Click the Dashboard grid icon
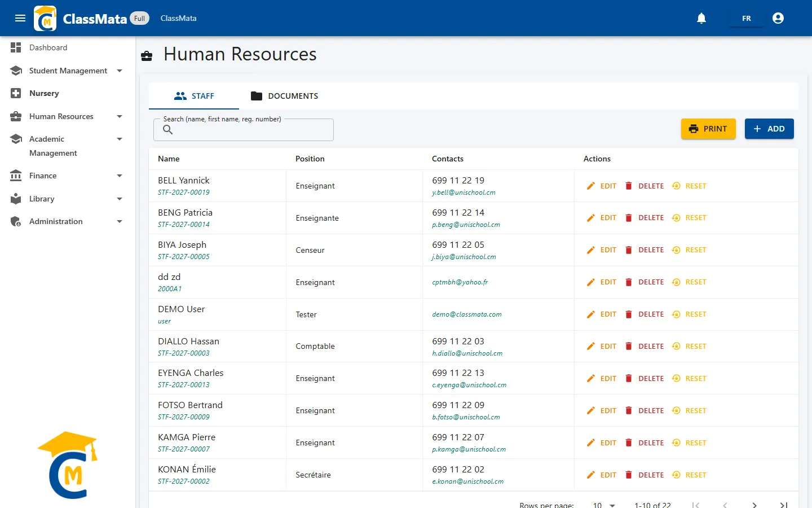Screen dimensions: 812x508 point(16,47)
